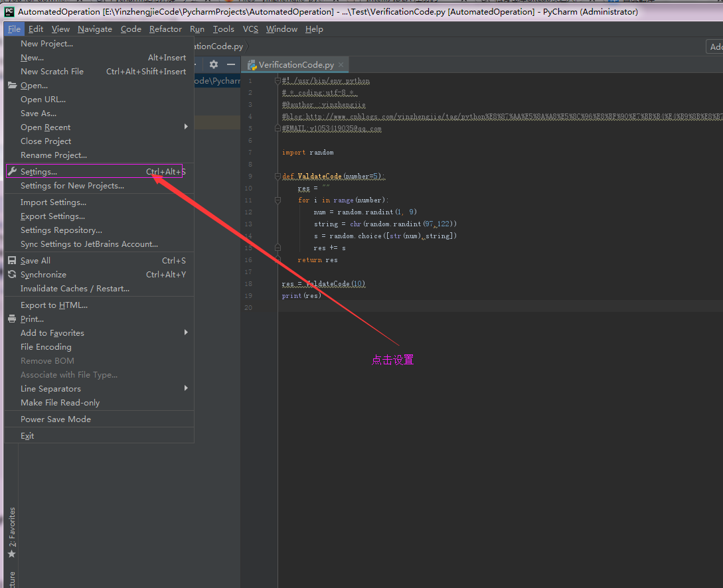Open the VCS menu

[250, 29]
